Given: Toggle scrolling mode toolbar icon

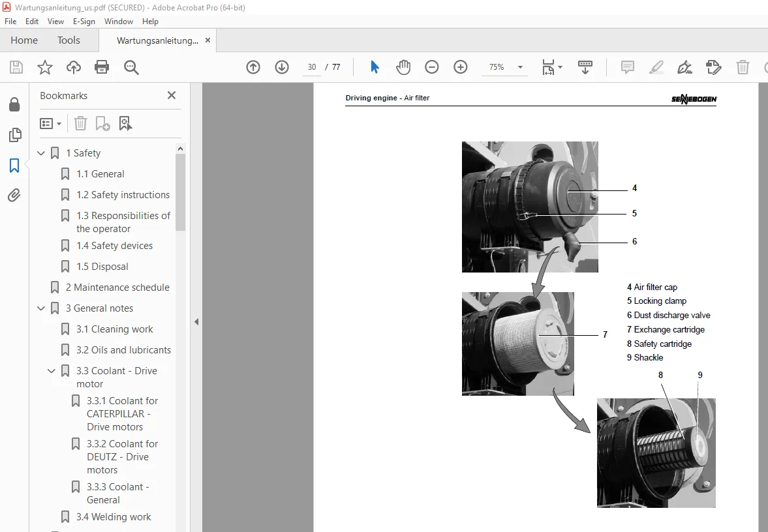Looking at the screenshot, I should click(585, 67).
